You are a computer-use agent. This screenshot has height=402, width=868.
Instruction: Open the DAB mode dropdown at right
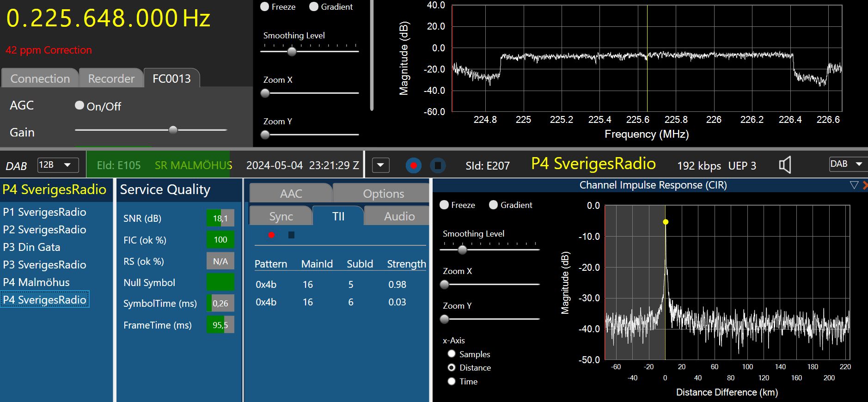(x=848, y=164)
